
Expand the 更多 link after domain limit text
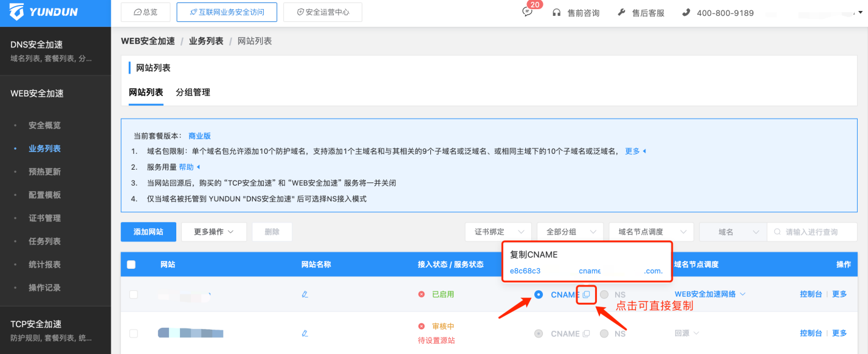click(635, 151)
